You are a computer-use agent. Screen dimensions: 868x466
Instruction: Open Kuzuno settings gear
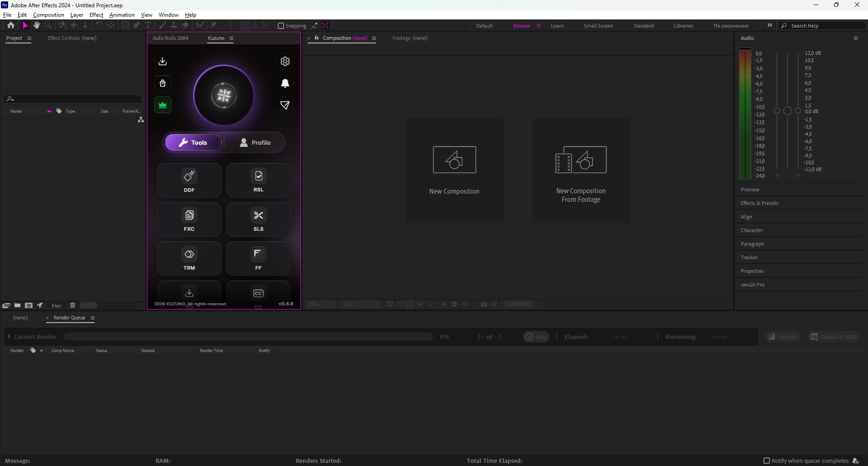click(285, 61)
